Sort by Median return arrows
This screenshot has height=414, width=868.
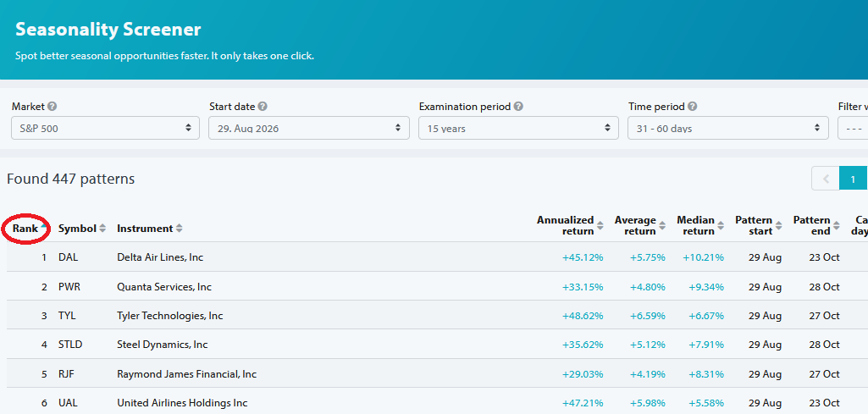[721, 226]
